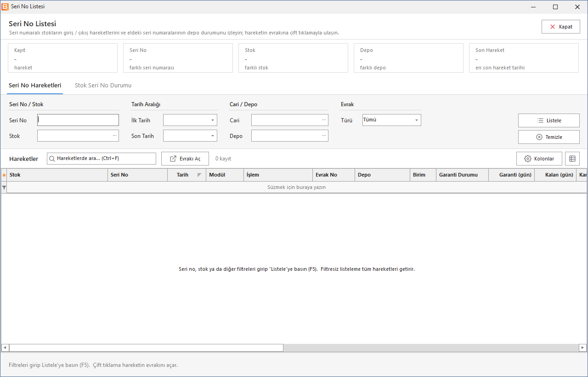The image size is (588, 377).
Task: Click the "Son Hareket" summary card title
Action: click(x=490, y=50)
